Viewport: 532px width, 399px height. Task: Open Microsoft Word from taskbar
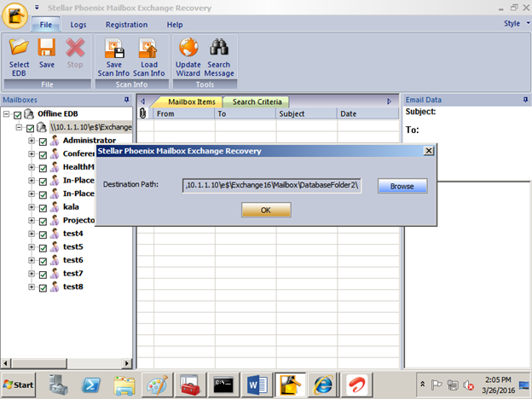pos(257,385)
